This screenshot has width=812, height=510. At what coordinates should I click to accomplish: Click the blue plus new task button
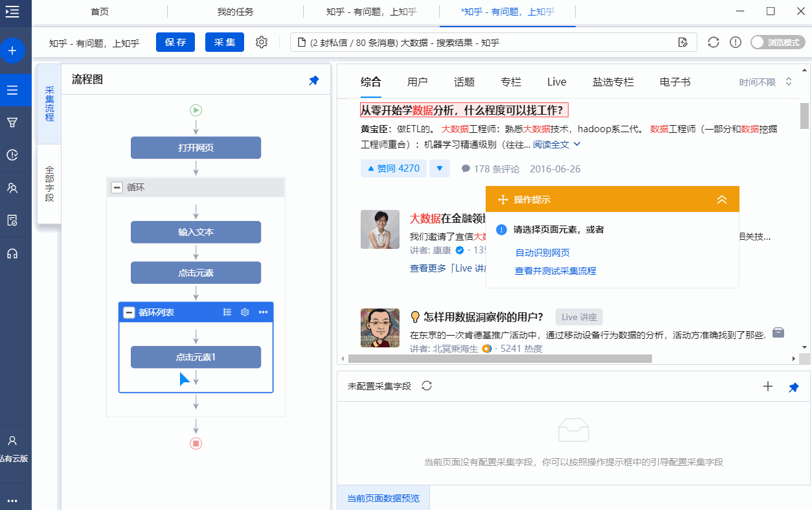(x=12, y=51)
